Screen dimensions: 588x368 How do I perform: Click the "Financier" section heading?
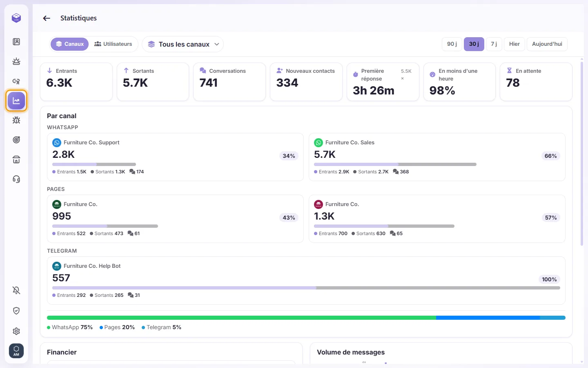click(x=62, y=352)
